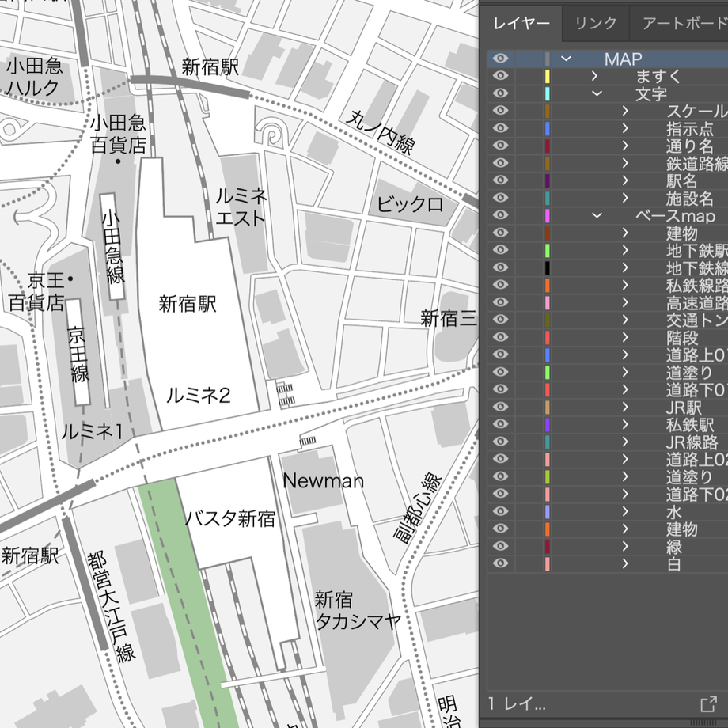This screenshot has height=728, width=728.
Task: Click the ルミネ2 map label
Action: coord(199,395)
